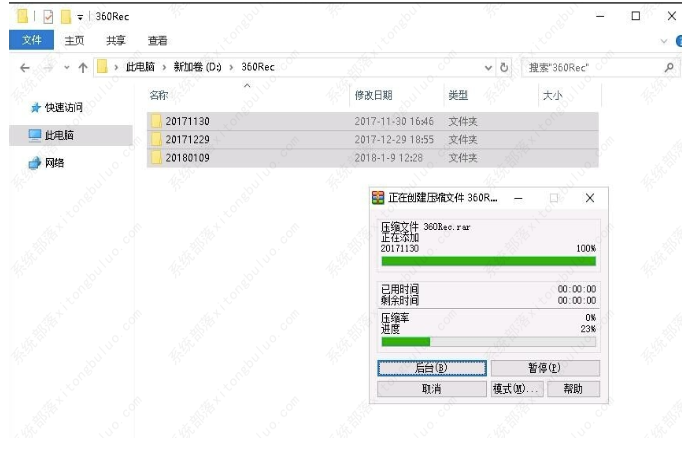The image size is (682, 454).
Task: Minimize the WinRAR compression dialog
Action: tap(518, 198)
